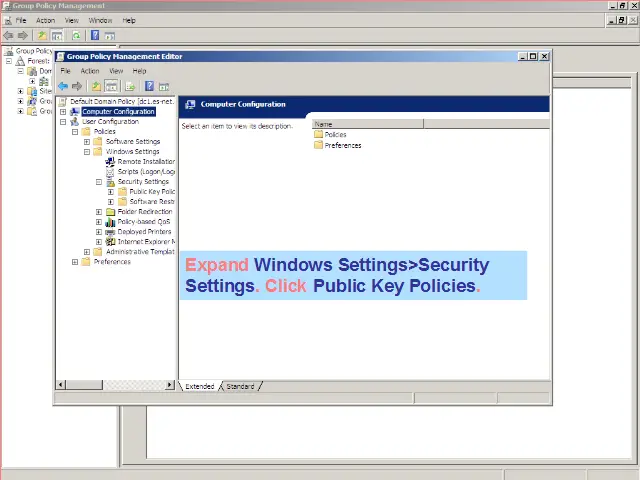The height and width of the screenshot is (480, 640).
Task: Collapse the Security Settings node
Action: point(99,182)
